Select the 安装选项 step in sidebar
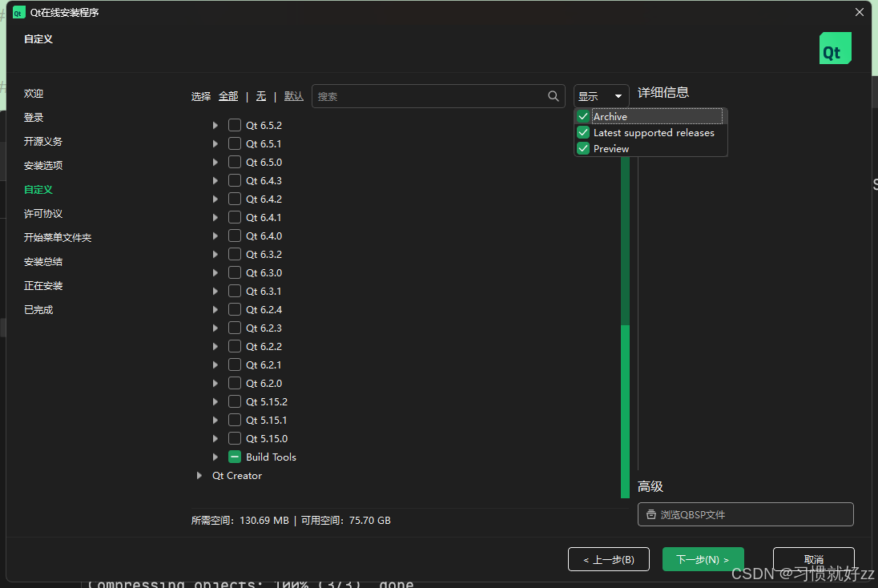 (x=43, y=166)
